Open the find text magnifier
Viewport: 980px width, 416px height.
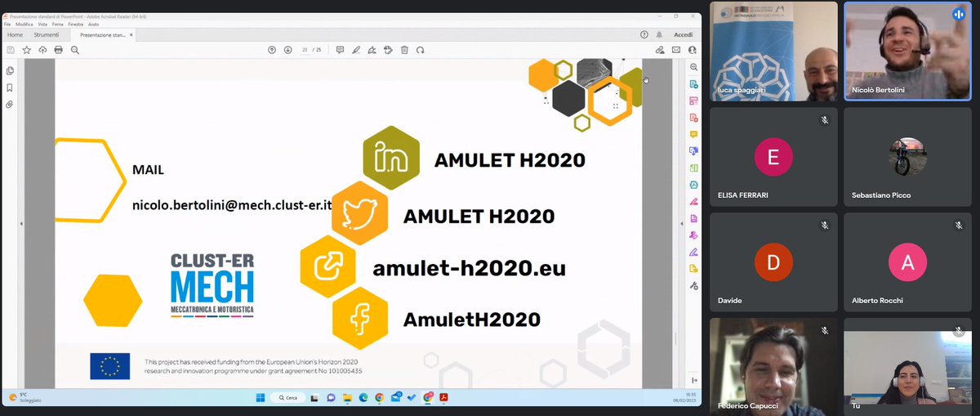point(74,50)
